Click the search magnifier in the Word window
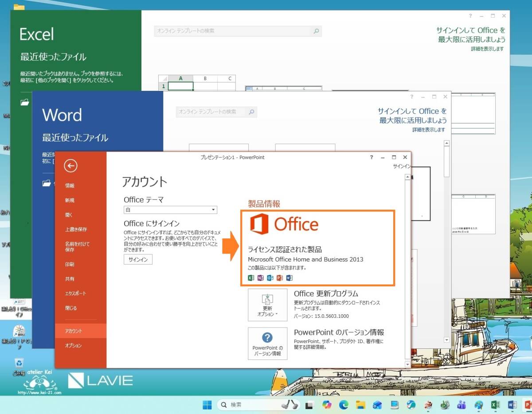Viewport: 532px width, 414px height. tap(252, 112)
